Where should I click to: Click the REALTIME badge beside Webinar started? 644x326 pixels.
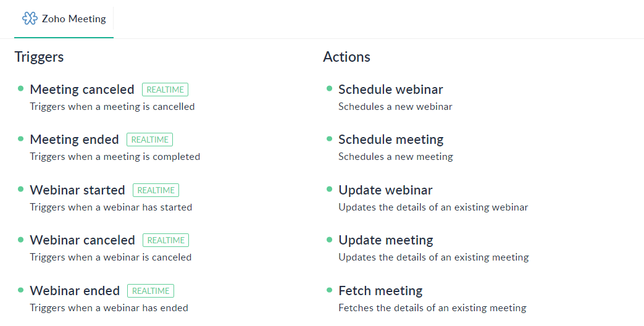coord(156,190)
